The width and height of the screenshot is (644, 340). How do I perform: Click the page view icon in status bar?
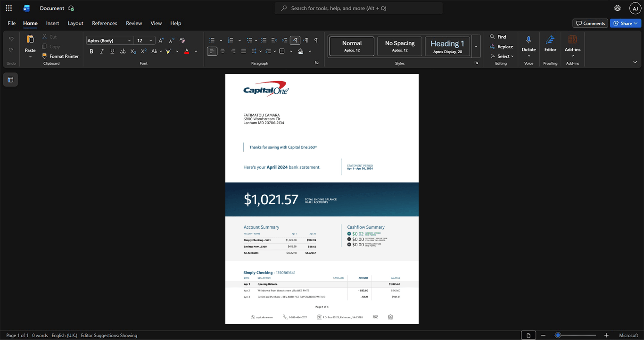pyautogui.click(x=528, y=335)
